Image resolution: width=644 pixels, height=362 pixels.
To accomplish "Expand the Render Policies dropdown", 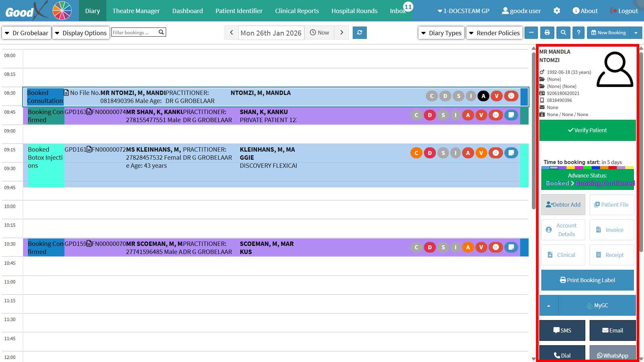I will pos(494,33).
